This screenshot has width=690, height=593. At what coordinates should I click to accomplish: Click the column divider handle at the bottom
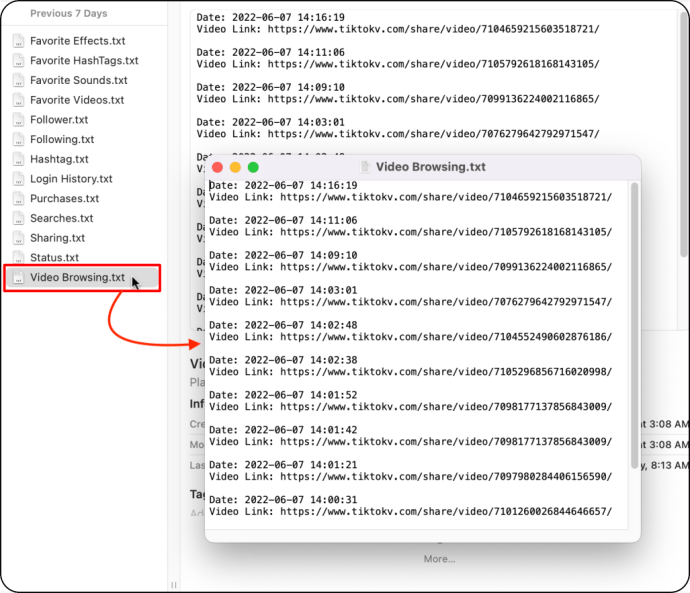coord(174,585)
